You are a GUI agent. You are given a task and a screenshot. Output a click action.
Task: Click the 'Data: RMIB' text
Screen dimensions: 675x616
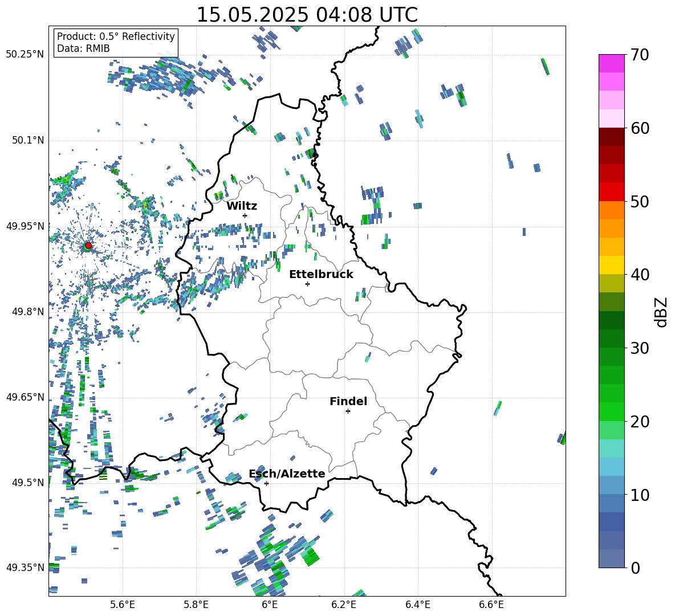coord(83,48)
